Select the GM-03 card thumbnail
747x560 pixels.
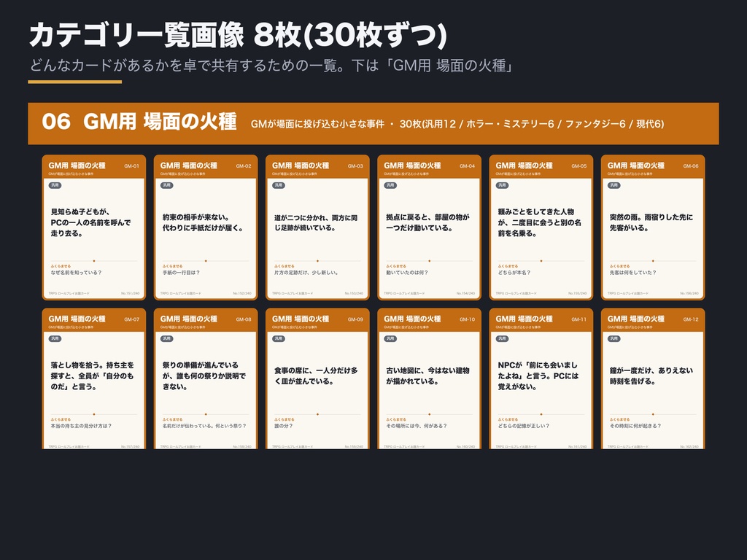tap(317, 227)
